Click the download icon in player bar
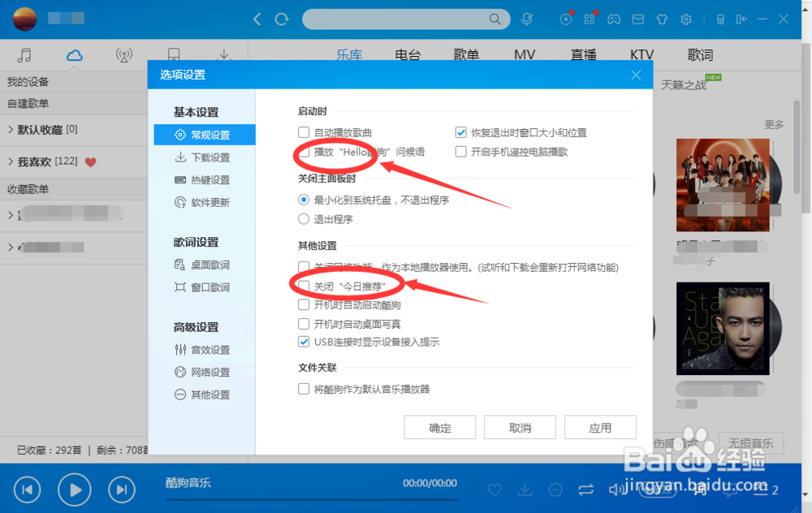The height and width of the screenshot is (513, 812). 525,489
